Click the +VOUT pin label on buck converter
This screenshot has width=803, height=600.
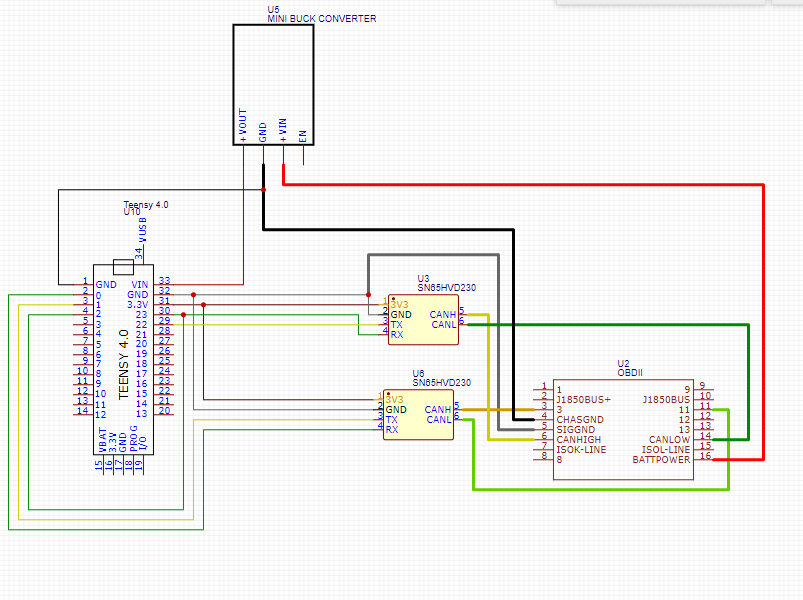243,128
